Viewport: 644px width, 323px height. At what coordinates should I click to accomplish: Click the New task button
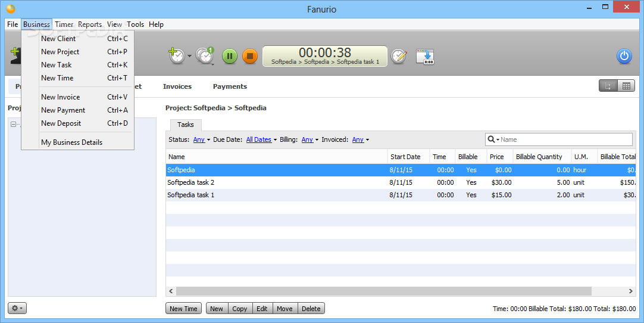coord(217,309)
